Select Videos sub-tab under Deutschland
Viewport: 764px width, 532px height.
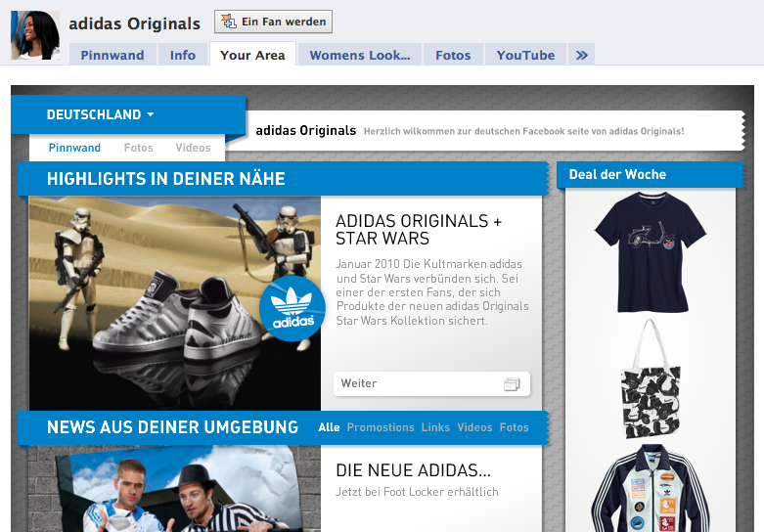pos(193,148)
